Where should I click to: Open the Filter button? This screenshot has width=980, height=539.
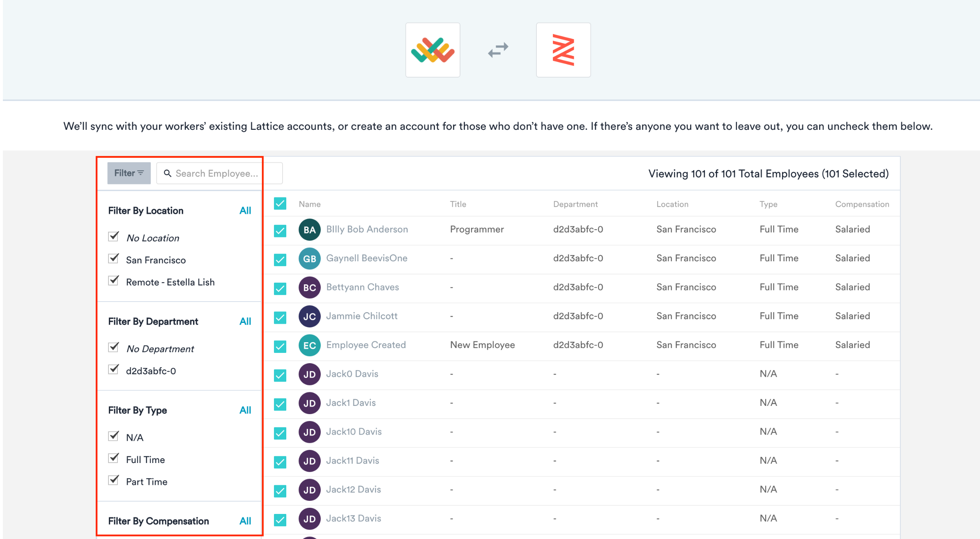click(x=129, y=173)
